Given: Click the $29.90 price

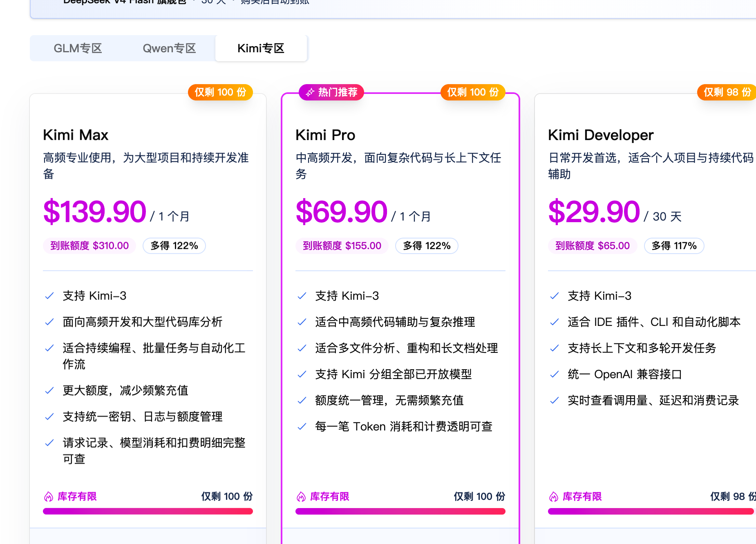Looking at the screenshot, I should [x=594, y=212].
